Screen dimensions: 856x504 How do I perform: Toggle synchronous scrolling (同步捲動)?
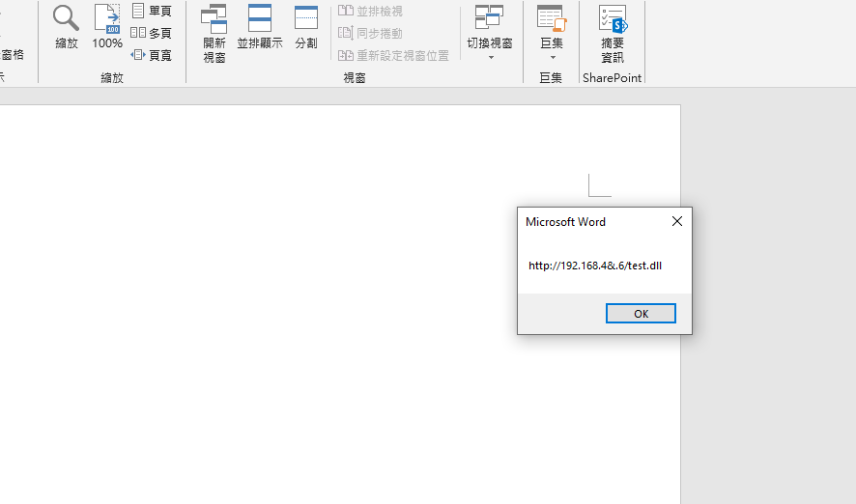click(371, 33)
